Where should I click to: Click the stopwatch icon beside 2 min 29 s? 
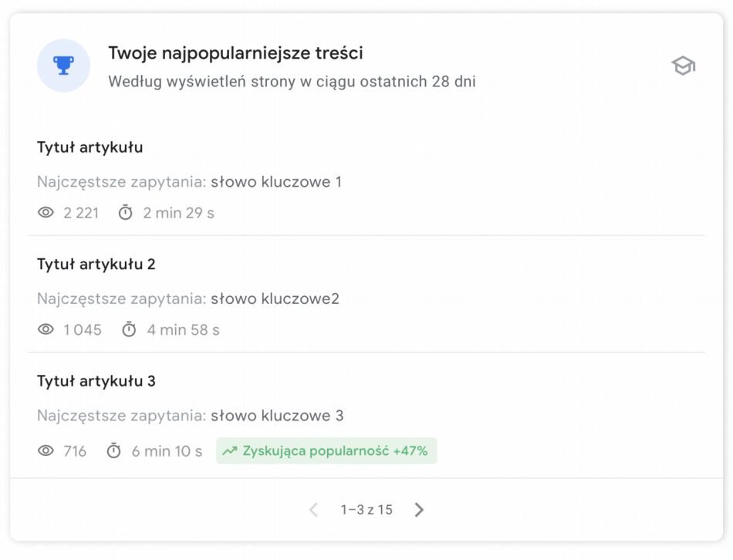(126, 213)
